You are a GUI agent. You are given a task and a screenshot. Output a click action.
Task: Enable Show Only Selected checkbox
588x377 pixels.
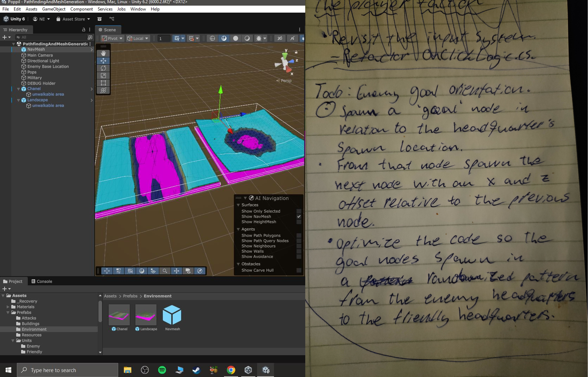pos(299,211)
